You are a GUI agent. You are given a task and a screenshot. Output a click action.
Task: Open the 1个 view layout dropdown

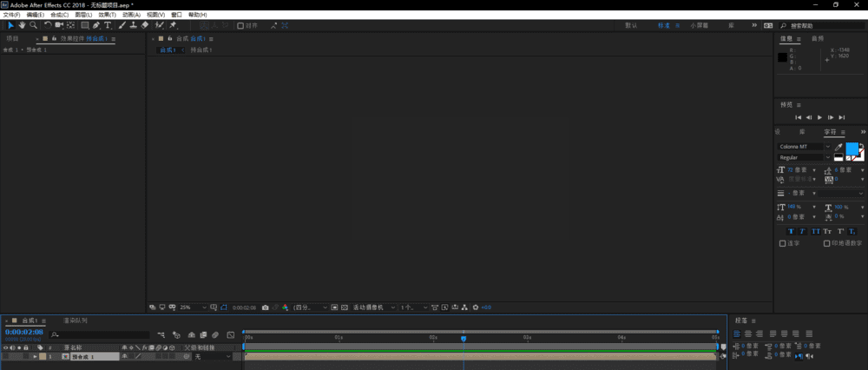414,307
